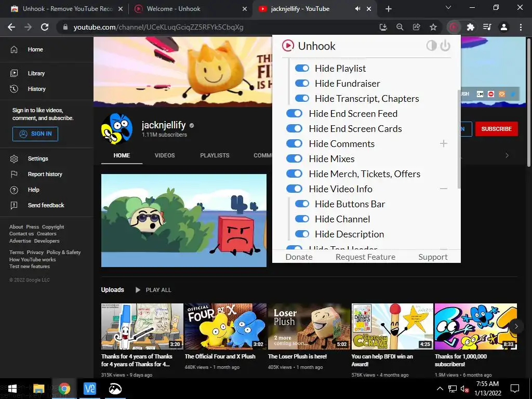
Task: Open the Chrome tab search chevron
Action: 448,7
